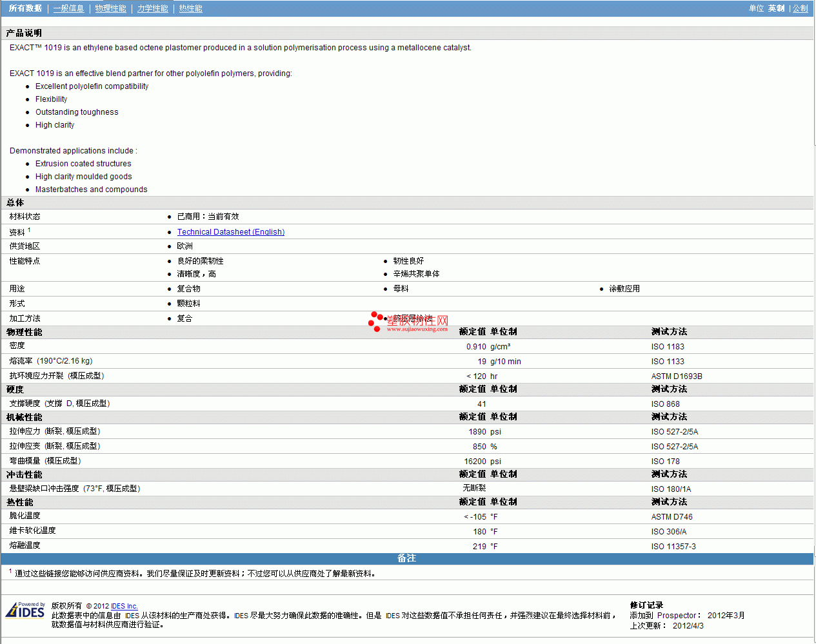Image resolution: width=816 pixels, height=644 pixels.
Task: Click the ISO 178 test method
Action: [x=665, y=462]
